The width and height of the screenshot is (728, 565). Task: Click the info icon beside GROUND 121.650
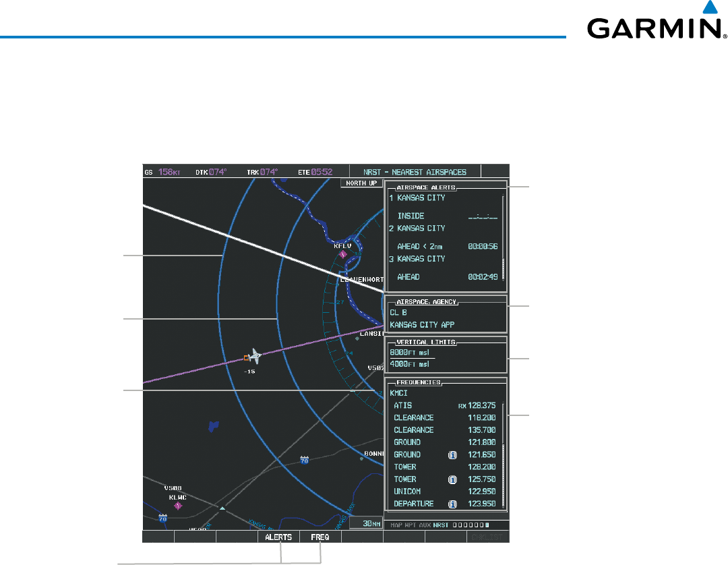pyautogui.click(x=452, y=455)
